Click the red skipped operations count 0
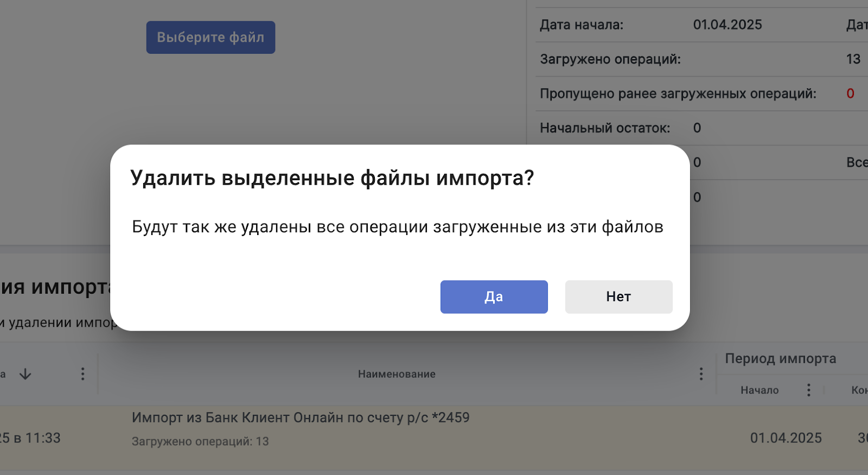This screenshot has height=475, width=868. point(850,94)
